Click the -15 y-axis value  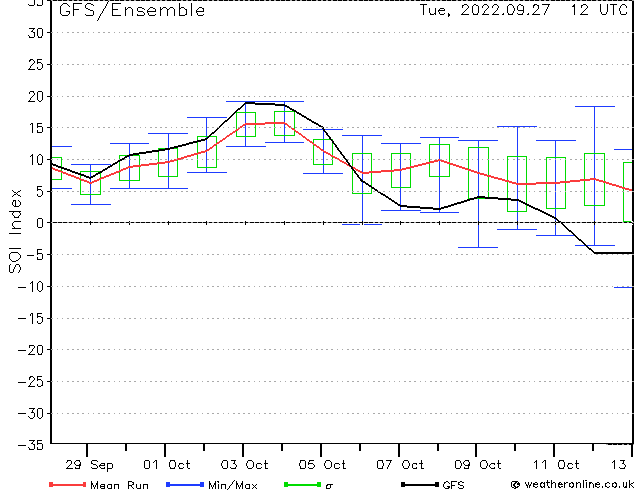[x=31, y=319]
